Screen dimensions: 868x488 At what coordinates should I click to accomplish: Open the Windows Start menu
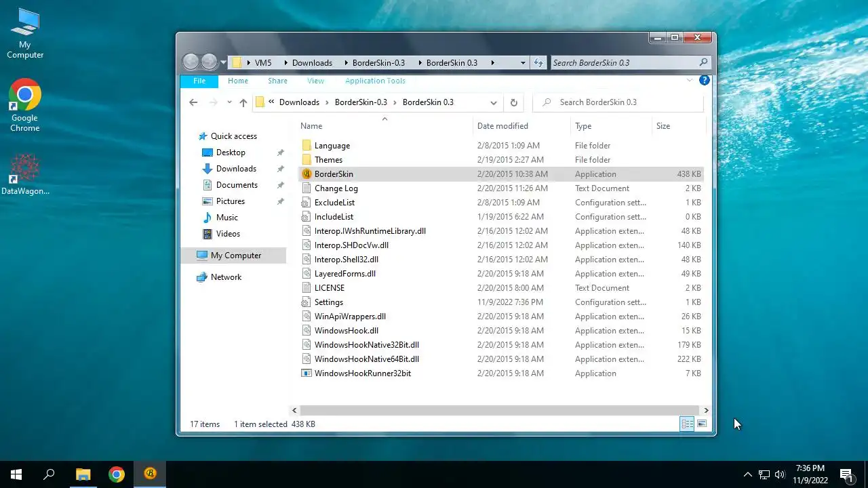[x=16, y=474]
